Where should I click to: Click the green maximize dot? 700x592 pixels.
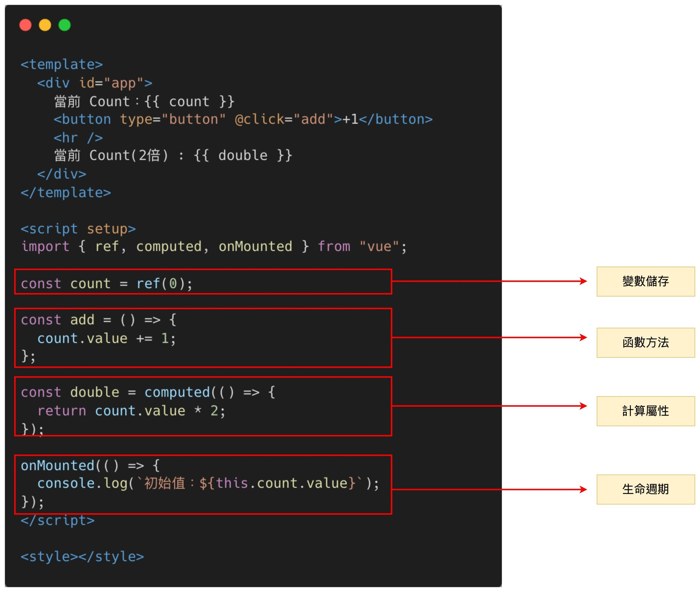(64, 25)
